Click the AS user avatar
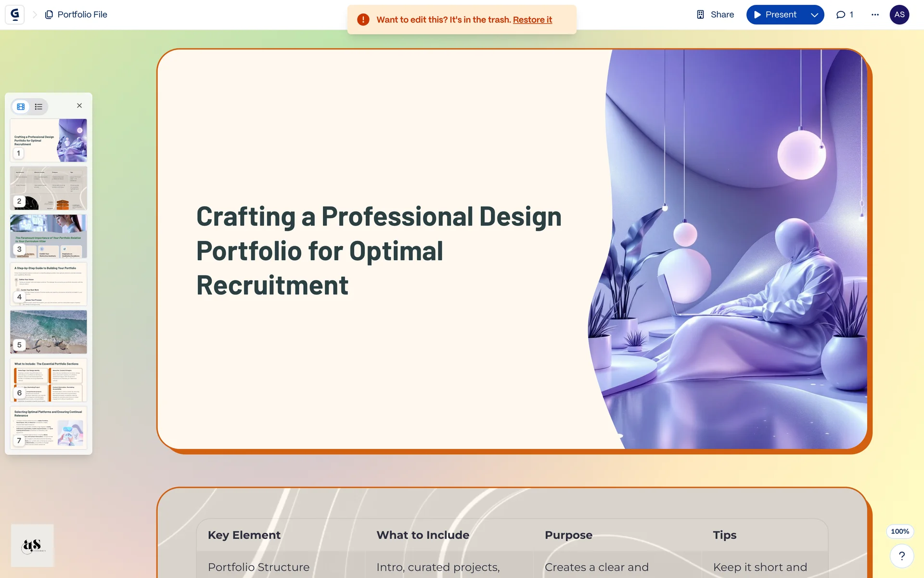The image size is (924, 578). pyautogui.click(x=899, y=14)
